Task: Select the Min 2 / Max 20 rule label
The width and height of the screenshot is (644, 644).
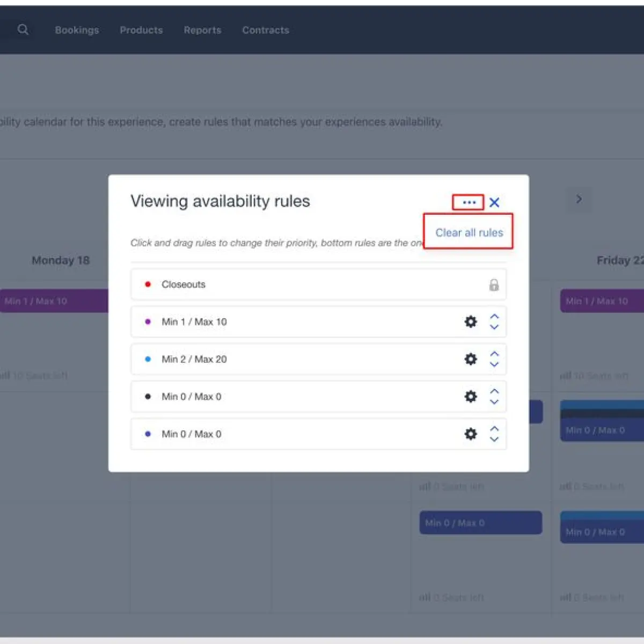Action: pyautogui.click(x=194, y=359)
